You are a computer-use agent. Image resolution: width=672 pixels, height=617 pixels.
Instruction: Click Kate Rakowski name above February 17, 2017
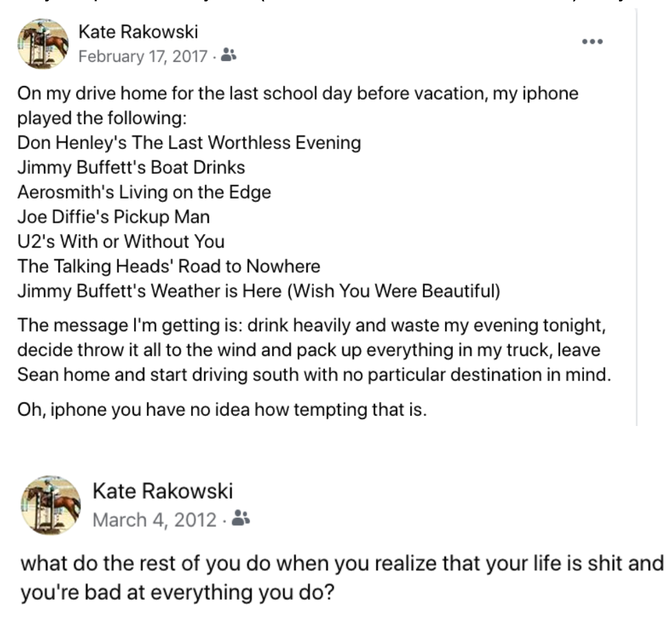(138, 32)
